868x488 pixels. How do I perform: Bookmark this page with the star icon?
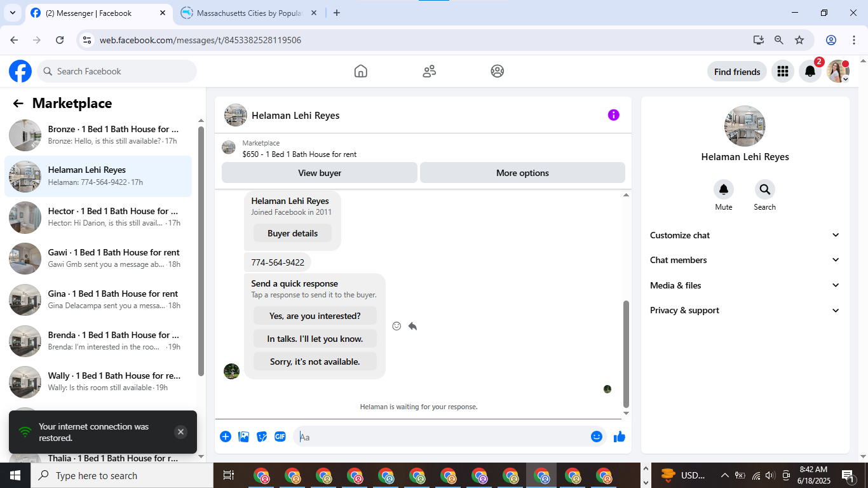(799, 40)
